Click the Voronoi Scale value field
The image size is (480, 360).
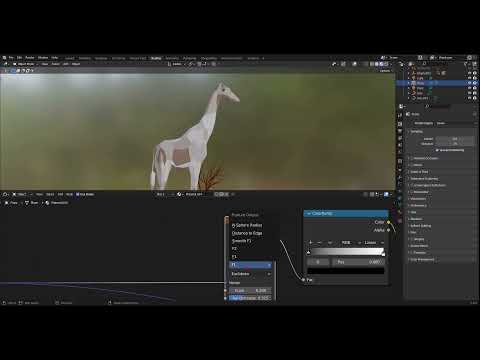[250, 290]
